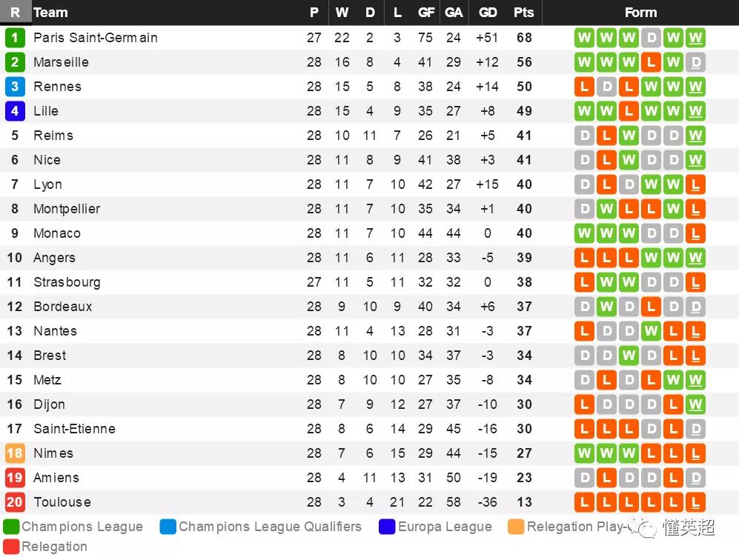The image size is (739, 560).
Task: Click Amiens' red rank 19 badge
Action: [x=15, y=478]
